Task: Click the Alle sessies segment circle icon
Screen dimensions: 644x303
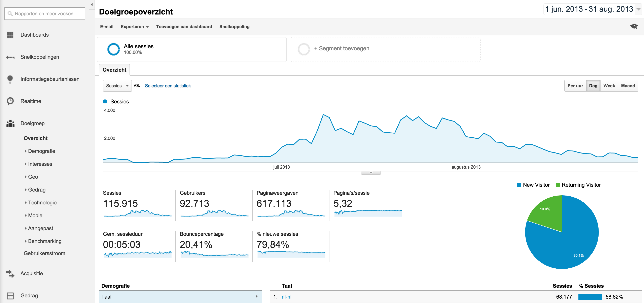Action: [113, 49]
